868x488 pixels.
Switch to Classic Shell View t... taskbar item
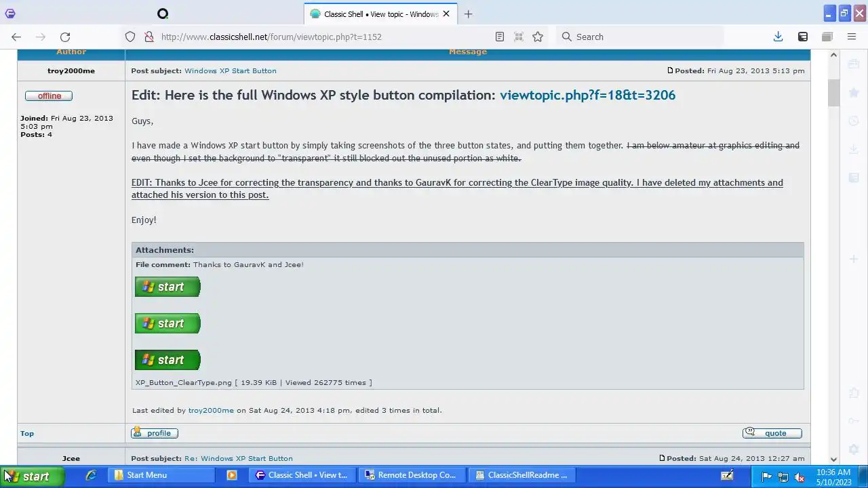pyautogui.click(x=302, y=475)
